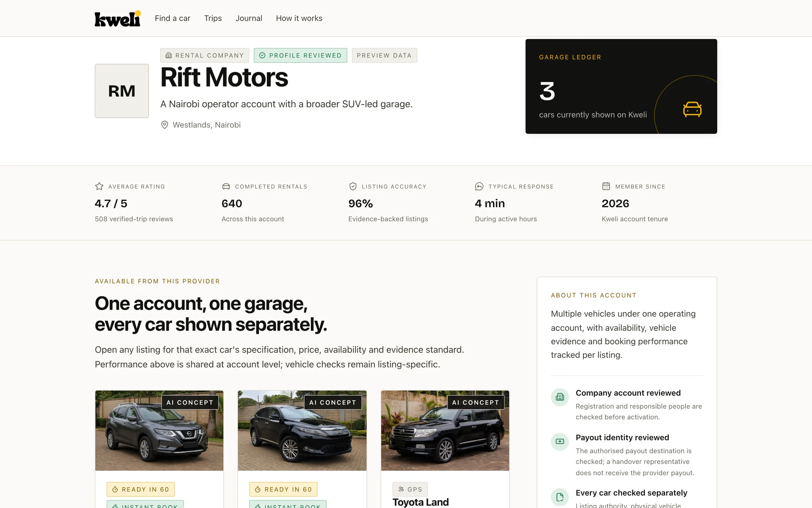Click the car icon next to Completed Rentals
812x508 pixels.
click(226, 186)
